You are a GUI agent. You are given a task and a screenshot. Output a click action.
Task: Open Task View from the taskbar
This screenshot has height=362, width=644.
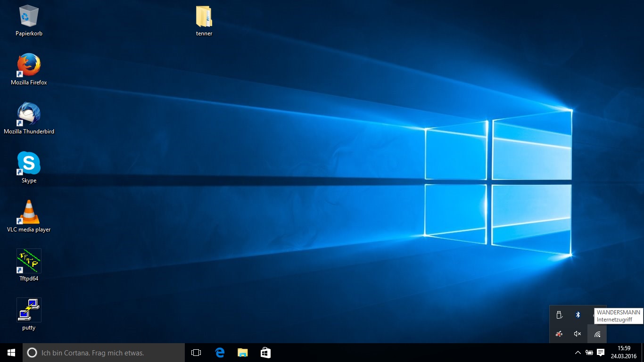click(196, 353)
